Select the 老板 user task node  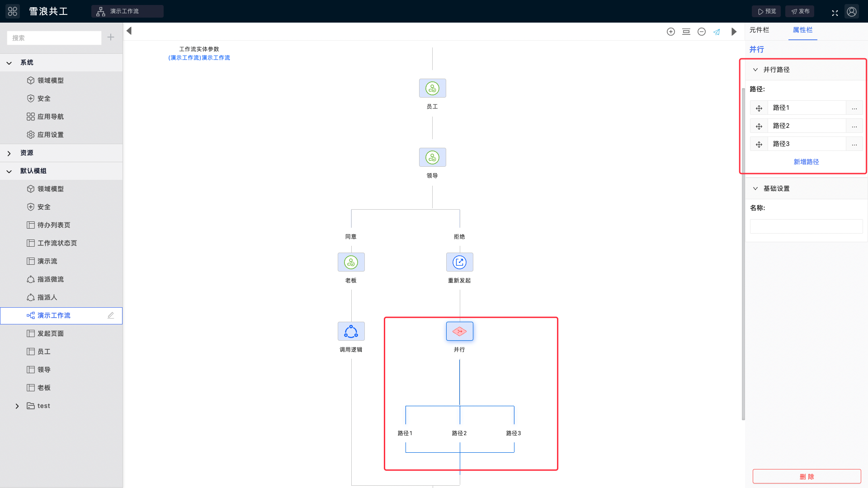(x=351, y=262)
